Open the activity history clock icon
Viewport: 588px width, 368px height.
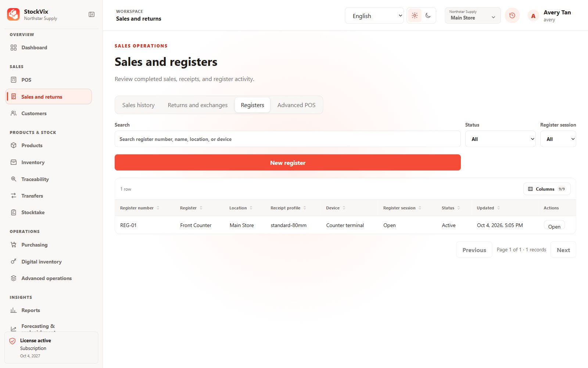(512, 15)
